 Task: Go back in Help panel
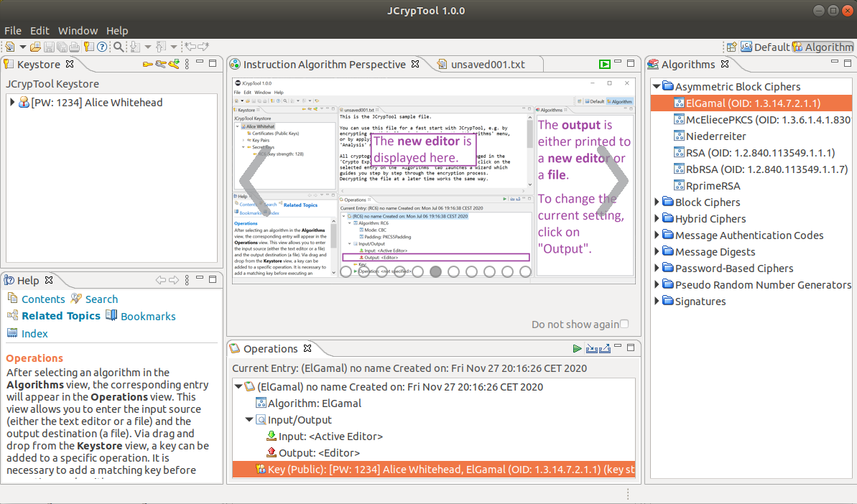(x=161, y=280)
